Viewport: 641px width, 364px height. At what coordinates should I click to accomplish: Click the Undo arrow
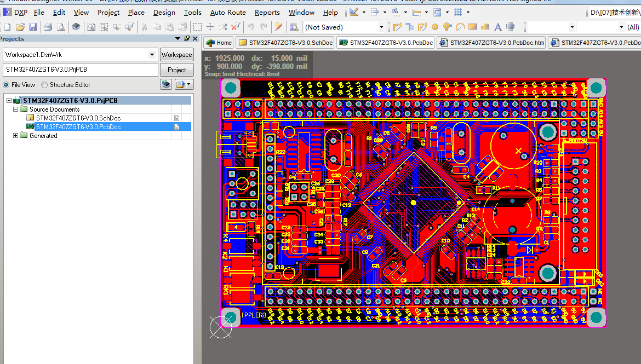250,27
